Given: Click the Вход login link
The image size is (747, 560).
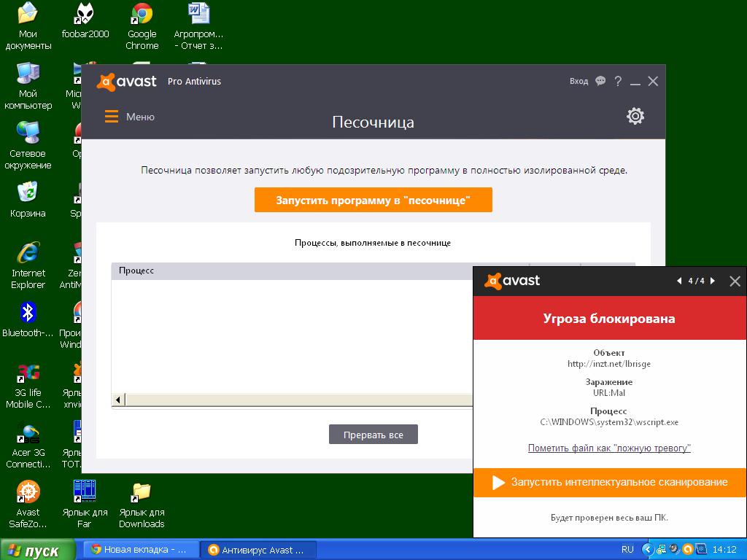Looking at the screenshot, I should coord(578,81).
